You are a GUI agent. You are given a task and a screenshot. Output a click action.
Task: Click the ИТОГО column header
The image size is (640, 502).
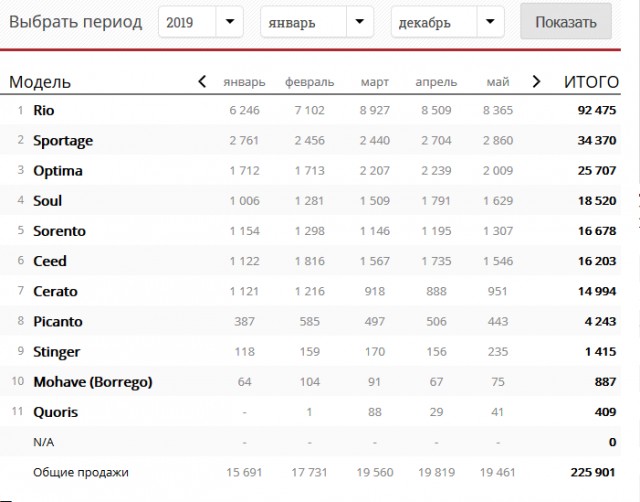[591, 82]
